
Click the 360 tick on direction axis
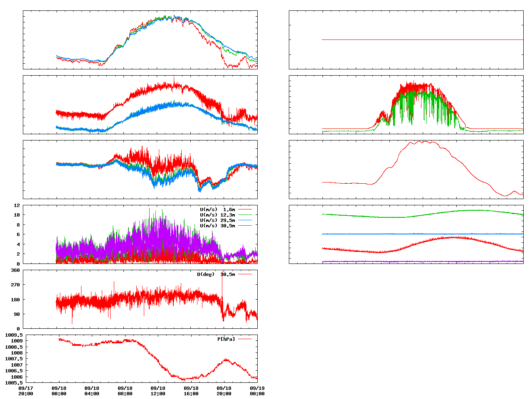[x=15, y=270]
